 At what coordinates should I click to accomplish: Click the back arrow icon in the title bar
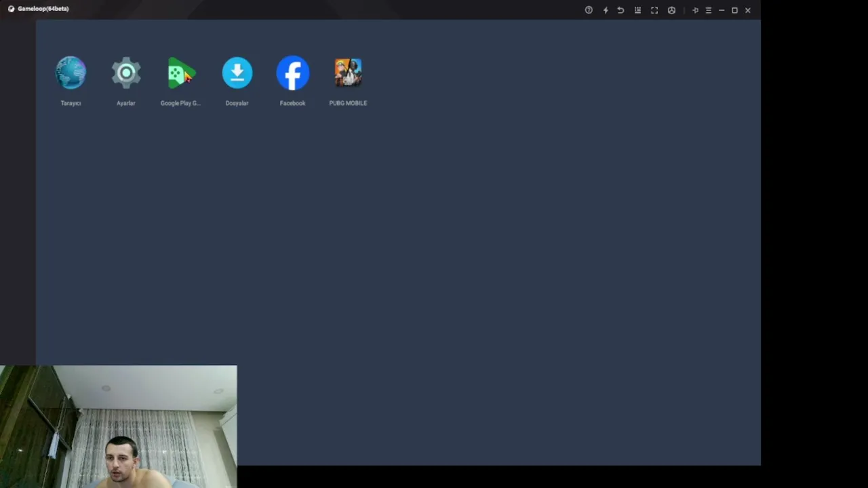coord(620,10)
